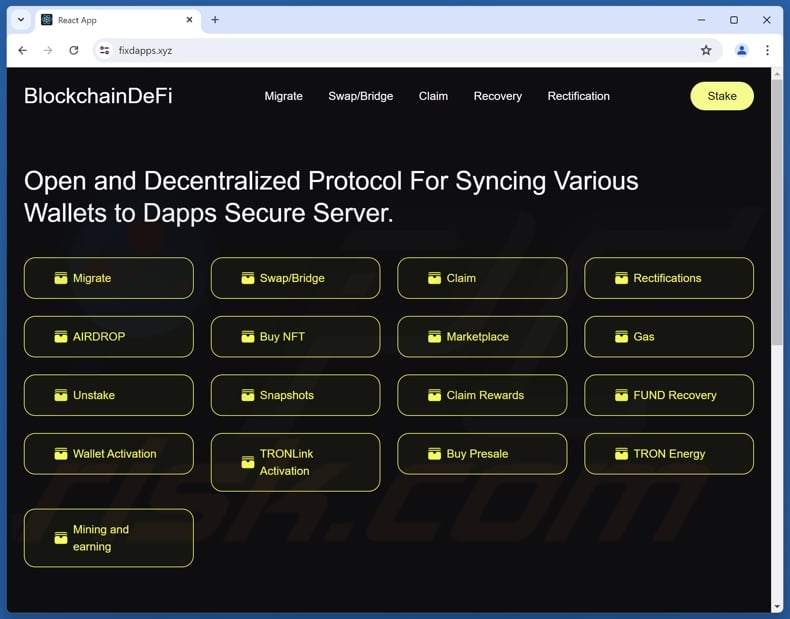Click the wallet icon on TRON Energy card

point(622,454)
